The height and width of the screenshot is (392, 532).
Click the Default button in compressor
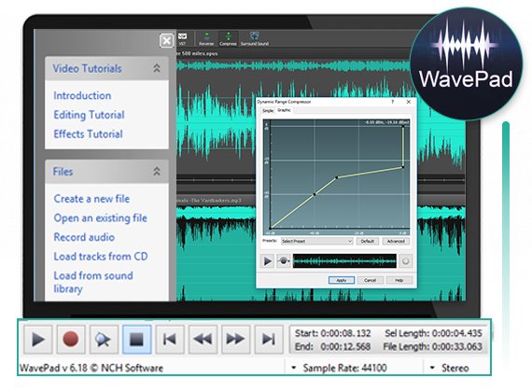pos(368,242)
